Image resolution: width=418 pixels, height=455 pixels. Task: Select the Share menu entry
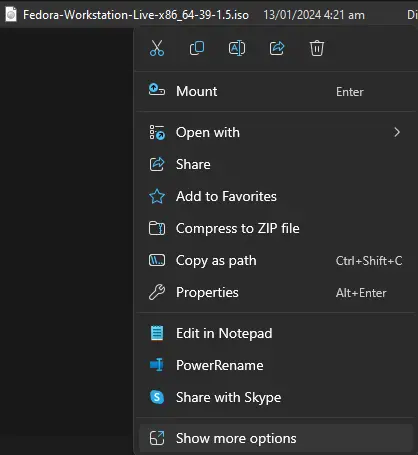(275, 164)
